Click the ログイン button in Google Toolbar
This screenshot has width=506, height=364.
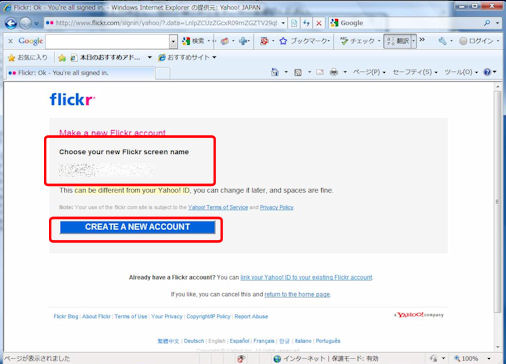pyautogui.click(x=476, y=41)
